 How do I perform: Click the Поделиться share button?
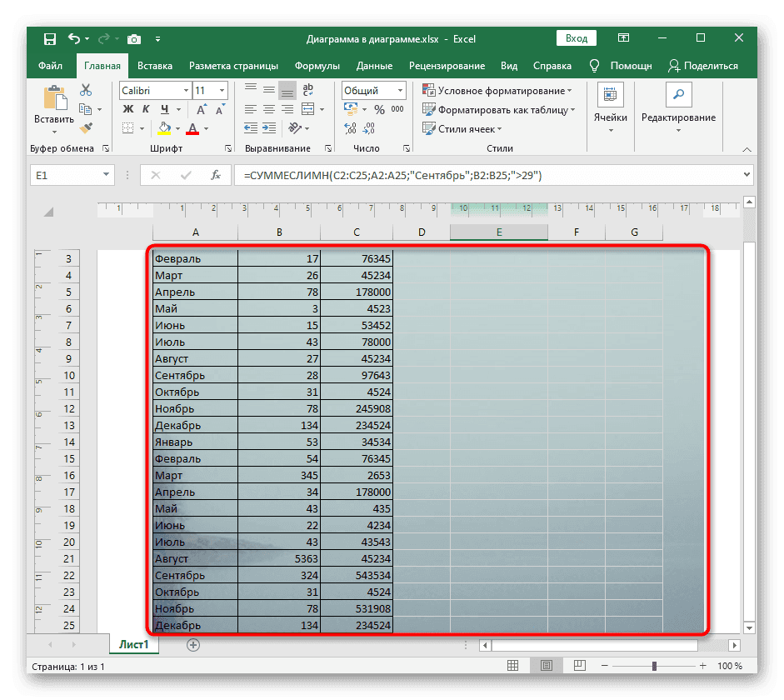click(x=702, y=66)
